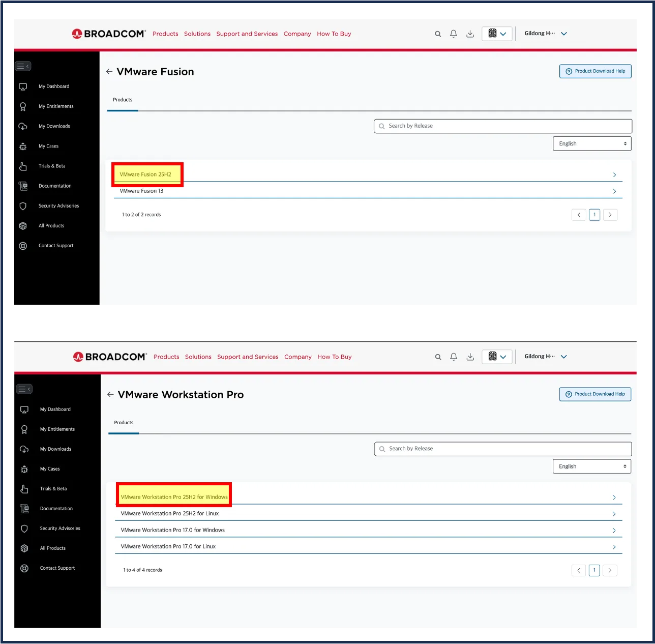The width and height of the screenshot is (655, 644).
Task: Select Products tab under VMware Fusion title
Action: [x=123, y=100]
